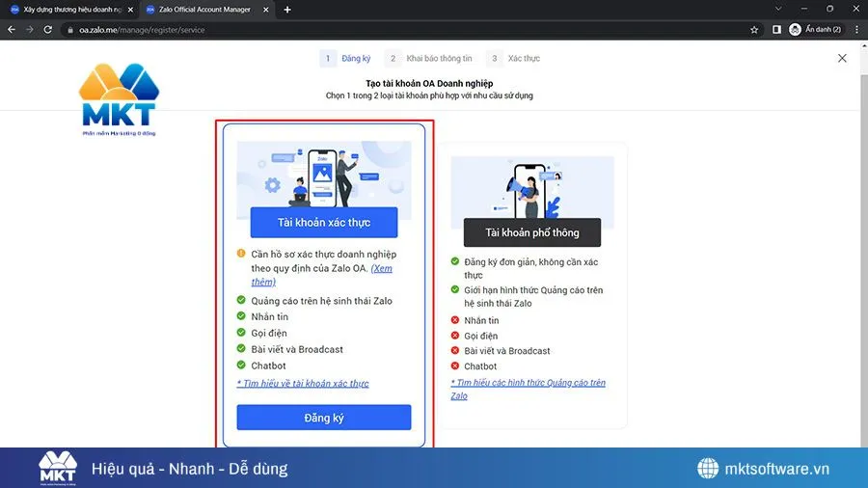The width and height of the screenshot is (868, 488).
Task: Reload the Zalo OA page
Action: pyautogui.click(x=48, y=30)
